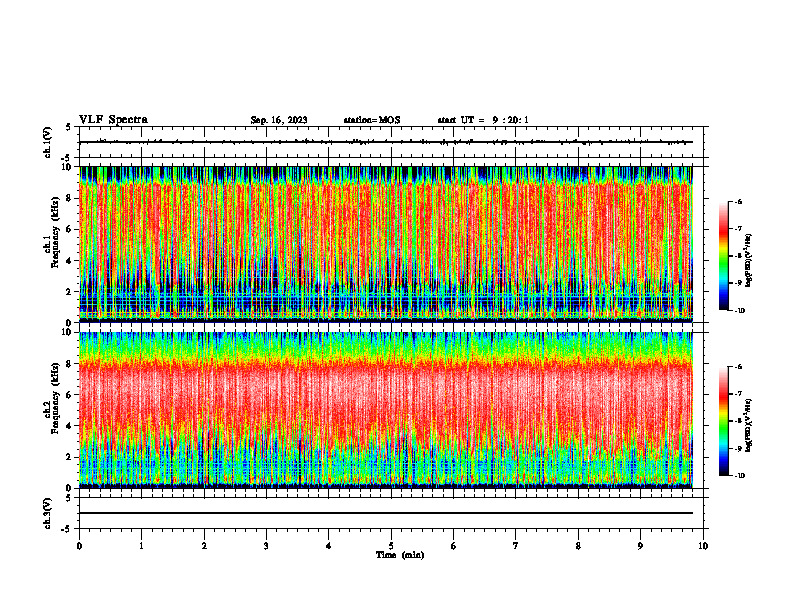
Task: Click time axis tick label "3"
Action: coord(266,546)
